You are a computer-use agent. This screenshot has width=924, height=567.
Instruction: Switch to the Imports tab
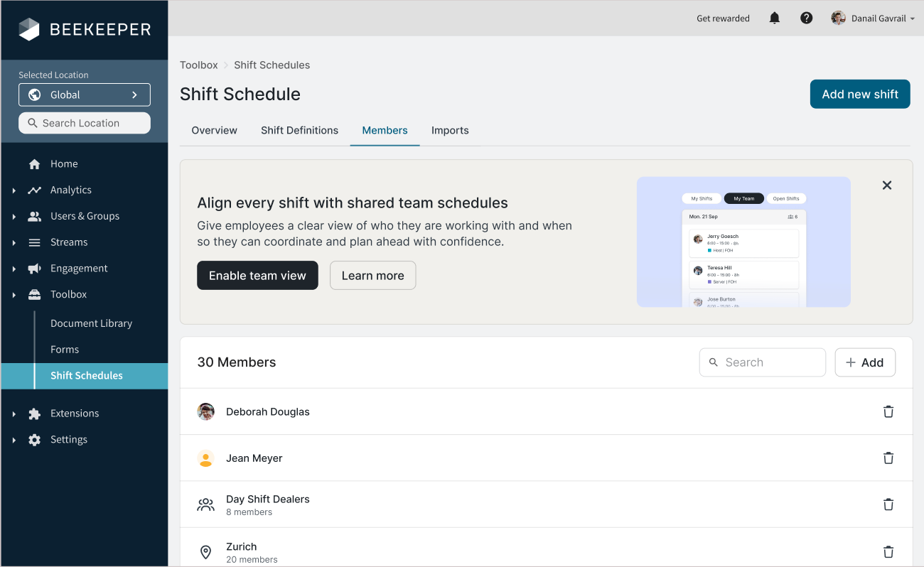450,131
